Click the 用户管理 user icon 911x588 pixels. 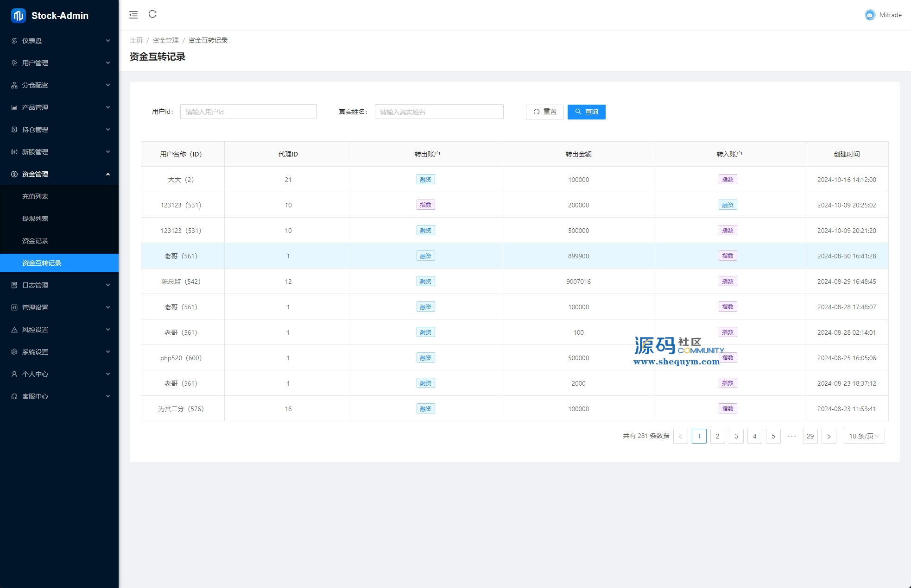click(x=14, y=63)
